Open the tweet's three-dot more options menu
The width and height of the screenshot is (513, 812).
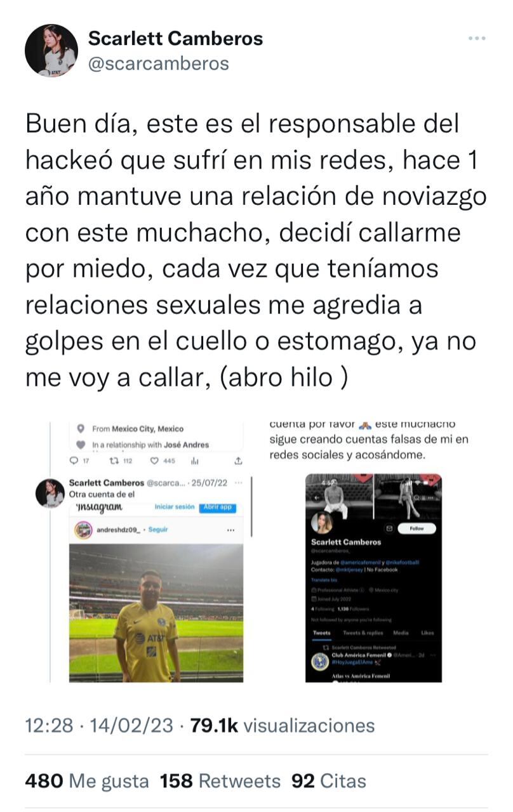(x=477, y=38)
